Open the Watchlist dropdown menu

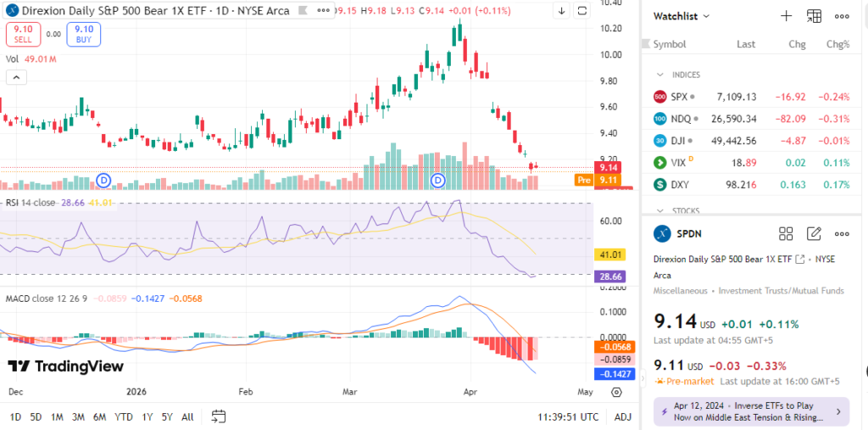click(x=682, y=16)
